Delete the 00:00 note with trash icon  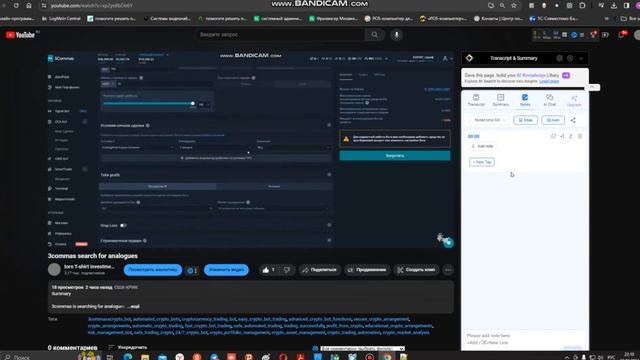click(x=580, y=136)
